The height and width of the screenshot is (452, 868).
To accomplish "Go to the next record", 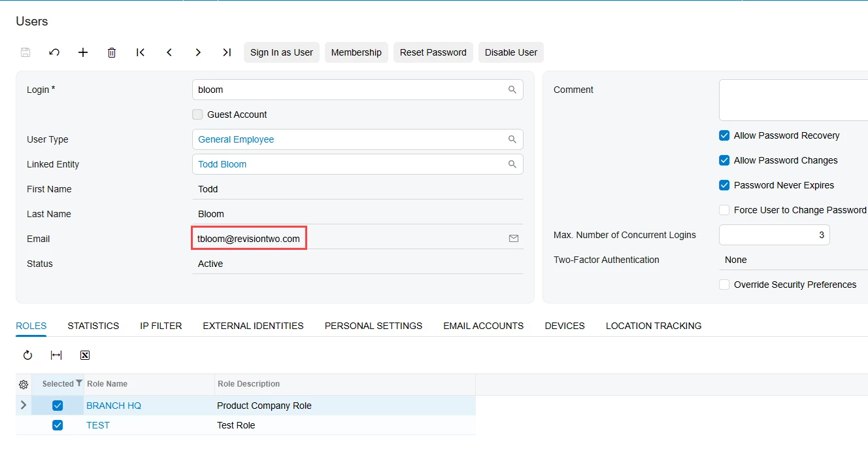I will 198,52.
